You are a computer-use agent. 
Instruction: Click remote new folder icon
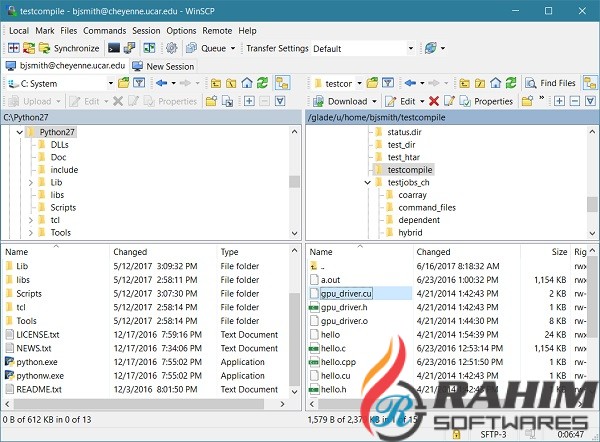coord(527,101)
